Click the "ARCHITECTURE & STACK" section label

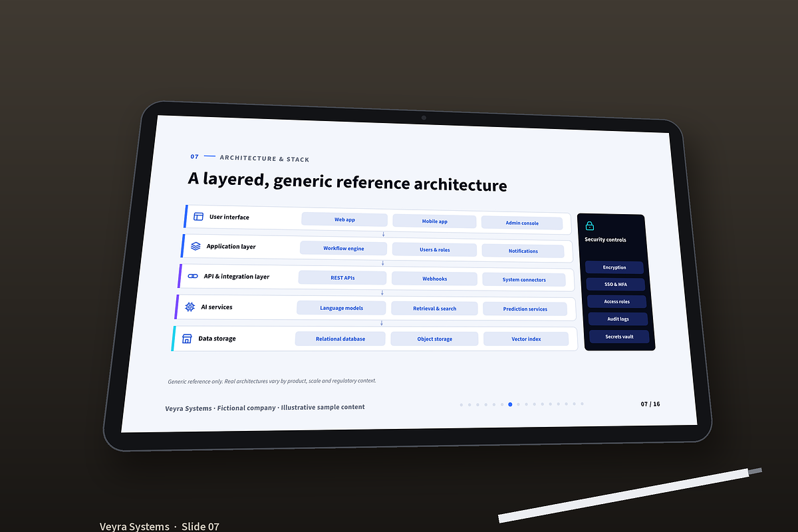(265, 159)
